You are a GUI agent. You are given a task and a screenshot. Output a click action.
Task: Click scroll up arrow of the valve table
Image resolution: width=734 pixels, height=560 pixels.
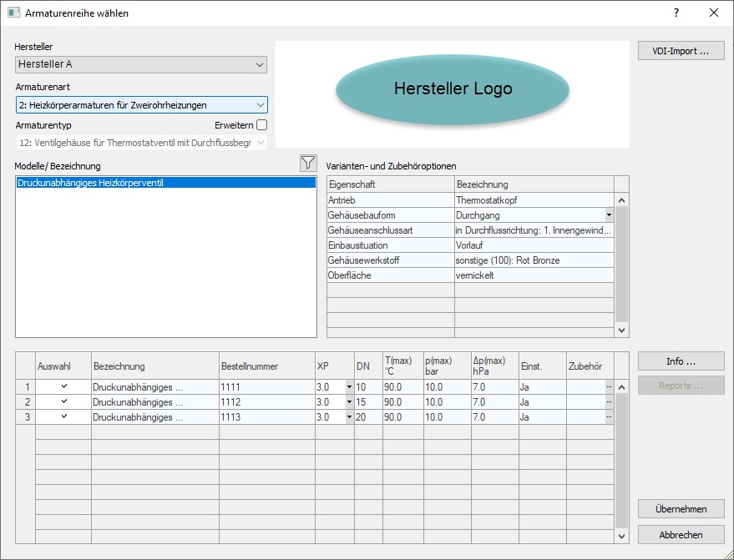[x=621, y=387]
